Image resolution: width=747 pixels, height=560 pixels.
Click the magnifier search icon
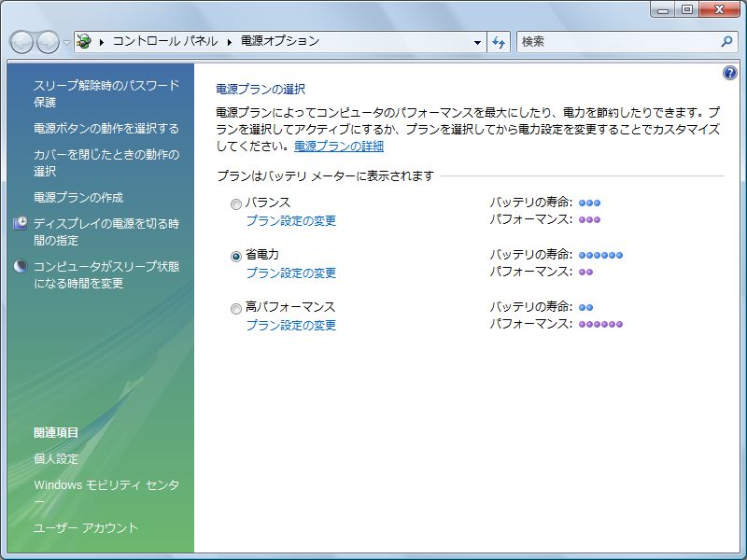[x=726, y=41]
